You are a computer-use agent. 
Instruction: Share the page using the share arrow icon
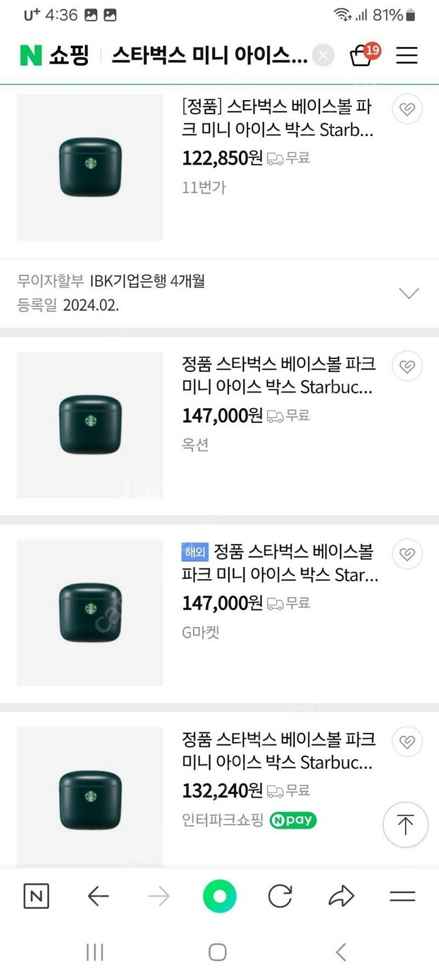341,896
